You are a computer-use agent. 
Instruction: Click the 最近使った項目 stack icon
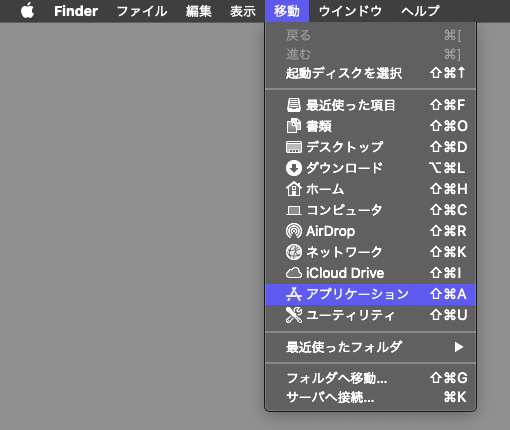pyautogui.click(x=294, y=105)
